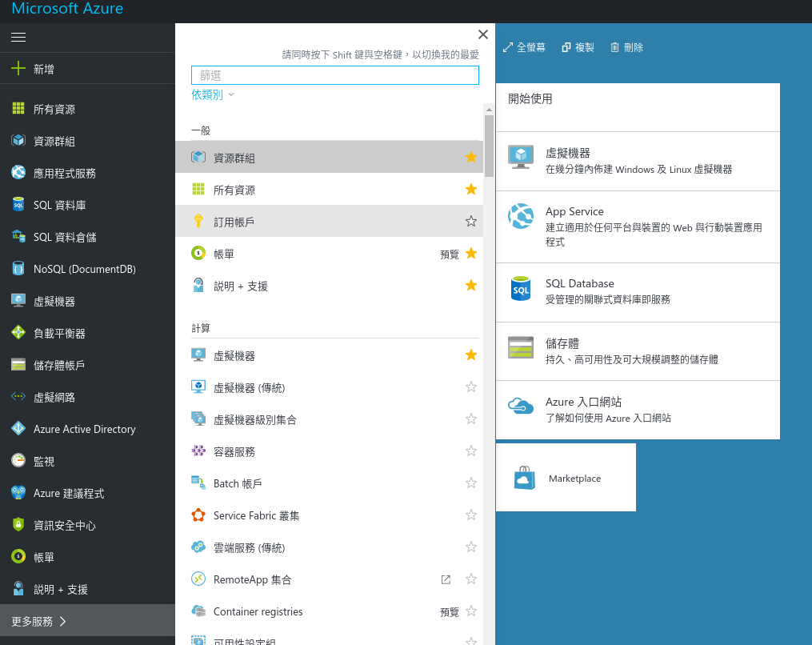Click the 刪除 trash icon
This screenshot has width=812, height=645.
614,47
